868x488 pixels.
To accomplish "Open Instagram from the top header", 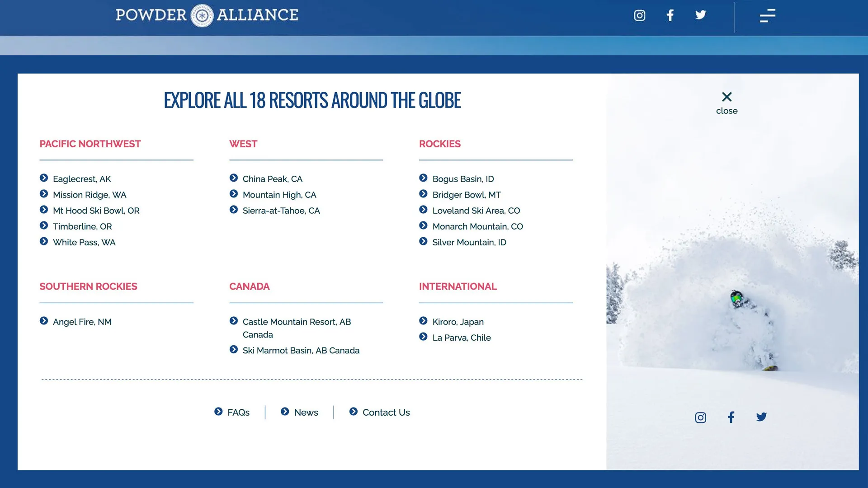I will pyautogui.click(x=639, y=15).
